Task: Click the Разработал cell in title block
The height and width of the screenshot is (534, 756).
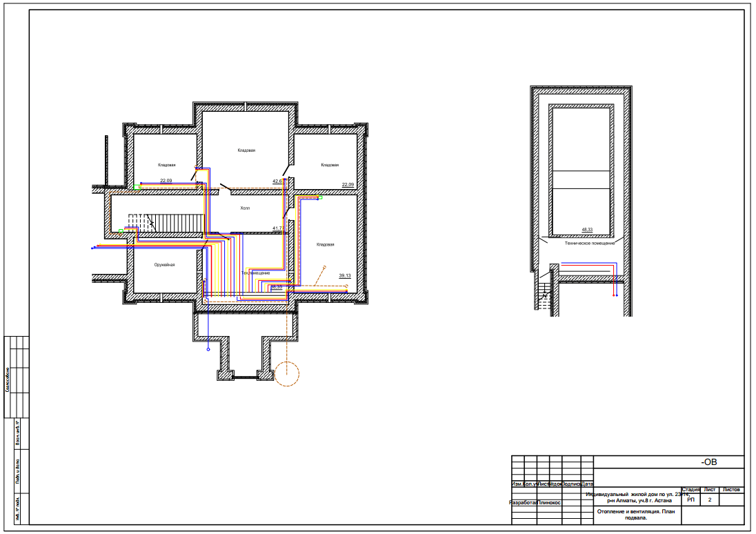Action: click(x=524, y=503)
